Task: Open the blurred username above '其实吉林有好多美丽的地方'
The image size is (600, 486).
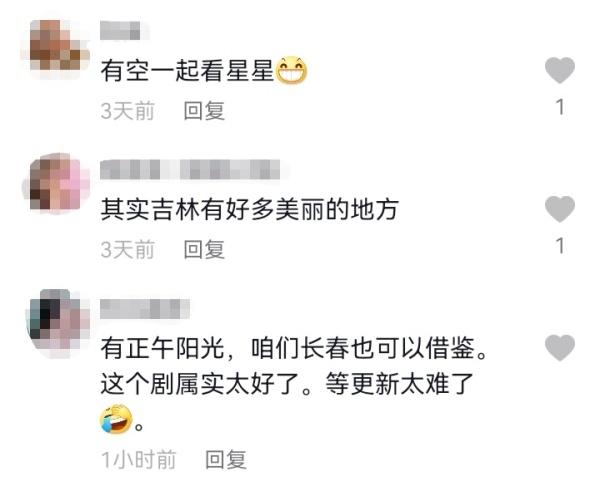Action: click(190, 169)
